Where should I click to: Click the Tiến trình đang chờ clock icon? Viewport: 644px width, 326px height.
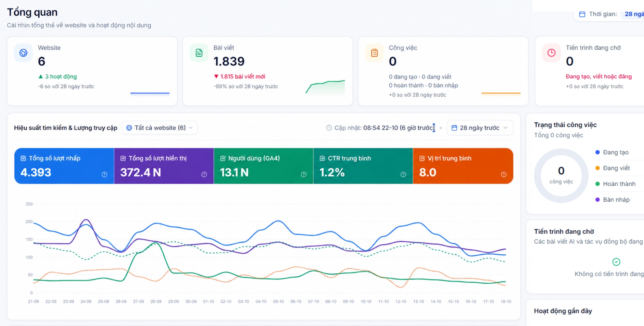click(551, 53)
